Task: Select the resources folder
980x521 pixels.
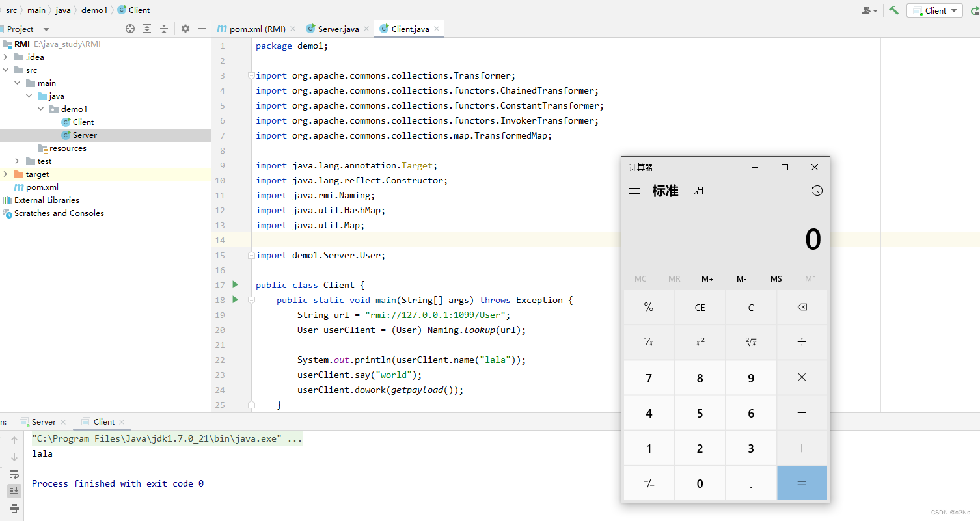Action: pyautogui.click(x=62, y=148)
